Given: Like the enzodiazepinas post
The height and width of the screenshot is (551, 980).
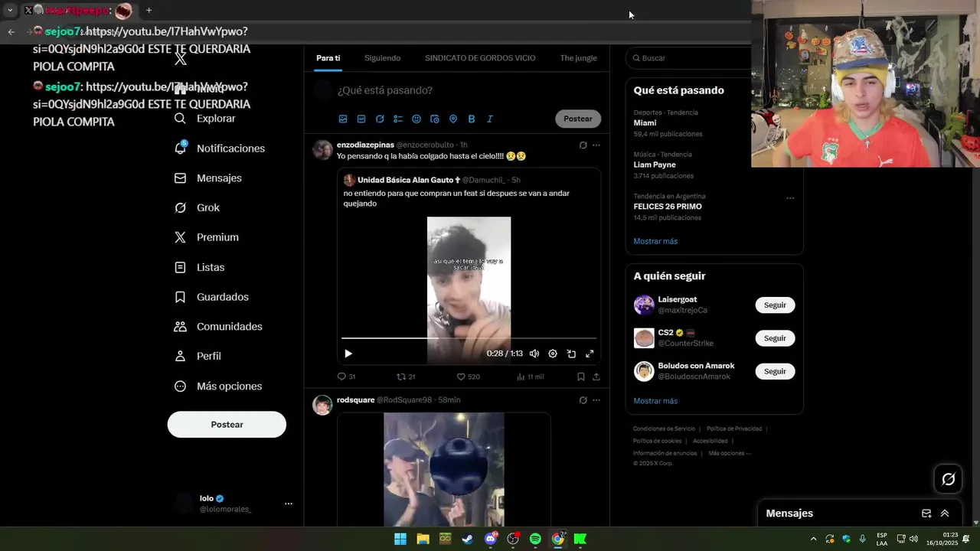Looking at the screenshot, I should pos(468,377).
